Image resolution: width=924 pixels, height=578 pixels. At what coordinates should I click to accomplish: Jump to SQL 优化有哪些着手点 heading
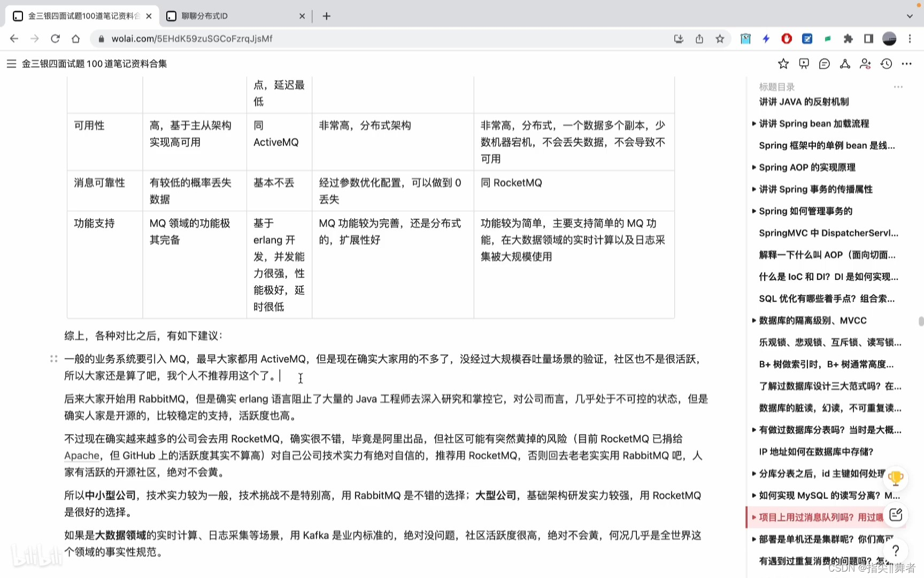(x=827, y=299)
